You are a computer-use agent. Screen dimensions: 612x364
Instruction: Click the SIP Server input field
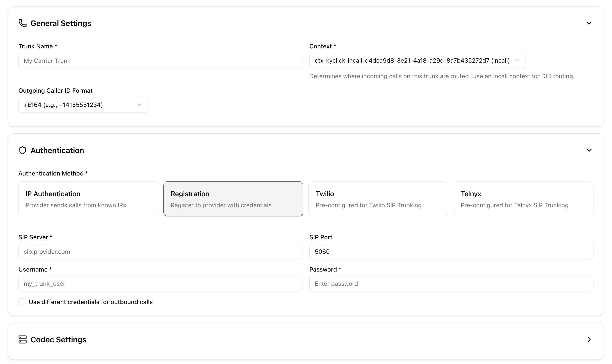tap(160, 251)
